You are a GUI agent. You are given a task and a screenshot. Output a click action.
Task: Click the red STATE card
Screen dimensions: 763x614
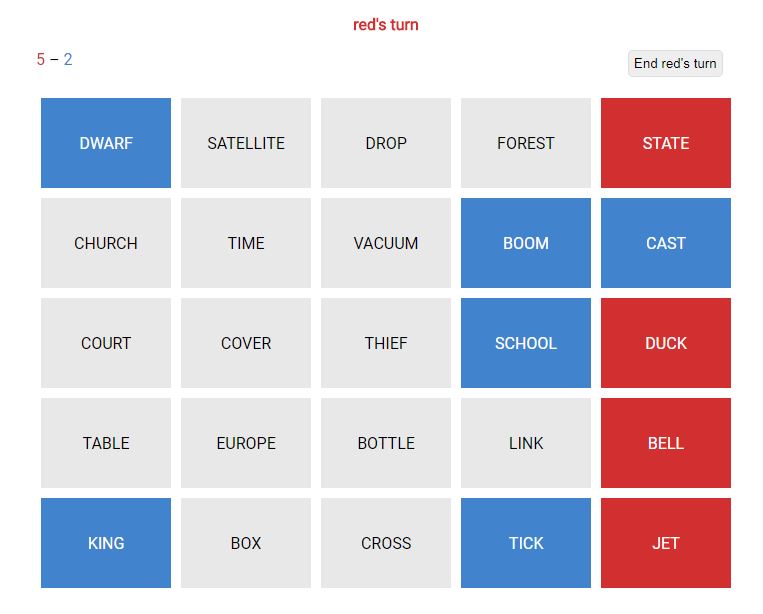point(666,143)
